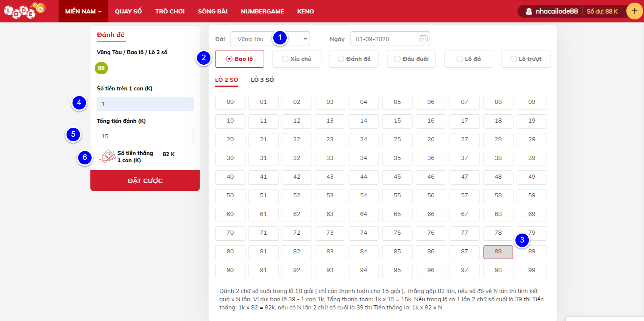Click the Ngày date field 01-09-2020
Viewport: 644px width, 321px height.
tap(390, 39)
